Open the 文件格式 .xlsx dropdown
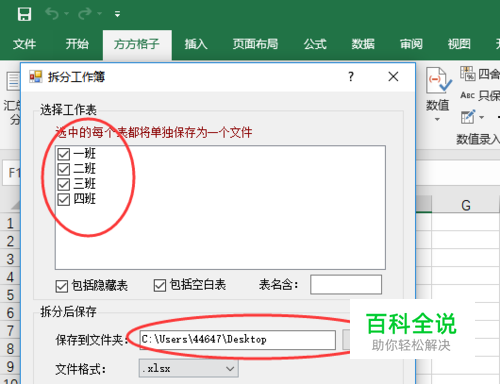This screenshot has width=500, height=384. (x=189, y=368)
